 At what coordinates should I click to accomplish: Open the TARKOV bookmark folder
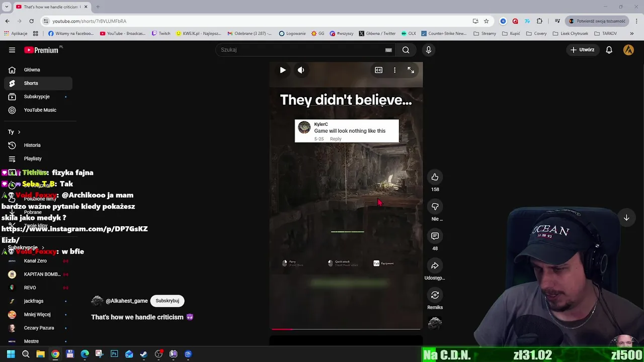point(605,34)
